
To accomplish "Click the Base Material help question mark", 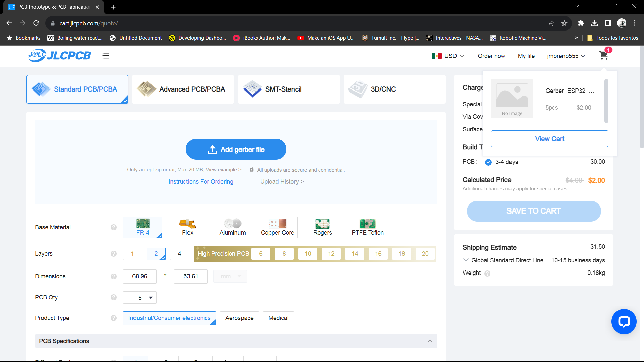I will point(114,227).
